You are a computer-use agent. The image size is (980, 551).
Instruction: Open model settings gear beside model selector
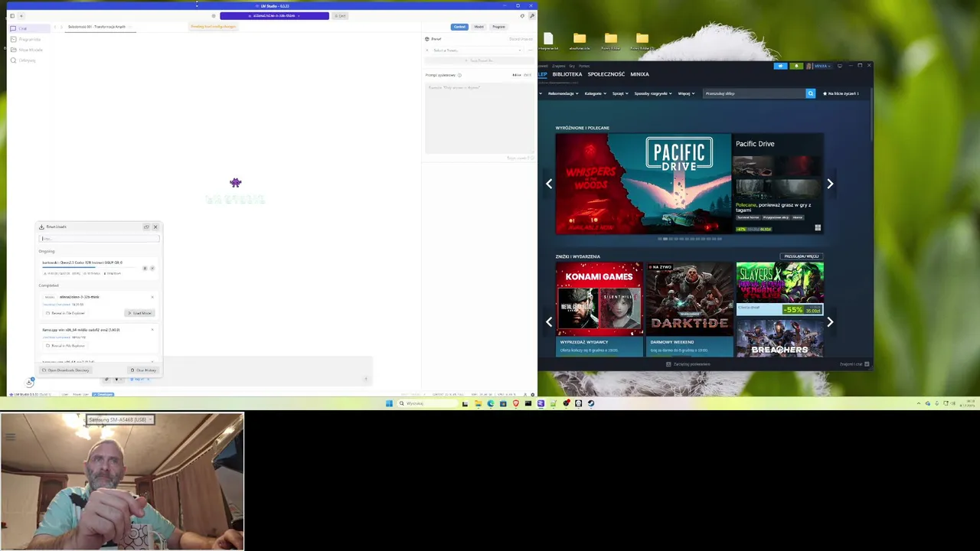pyautogui.click(x=214, y=16)
